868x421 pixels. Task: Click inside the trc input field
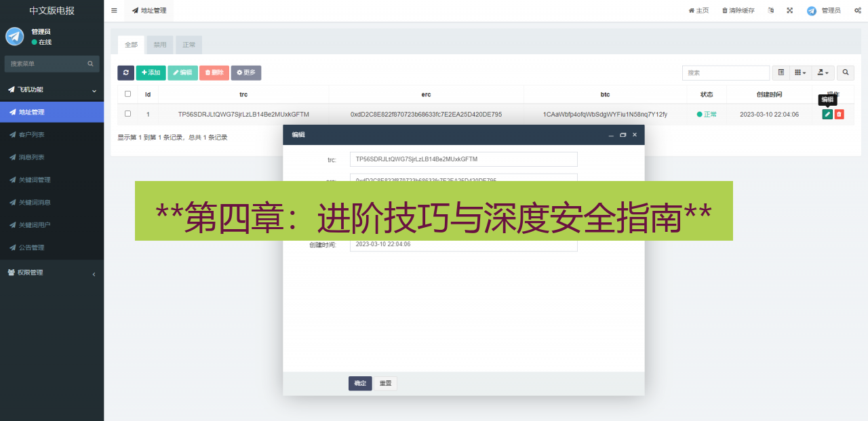click(463, 159)
